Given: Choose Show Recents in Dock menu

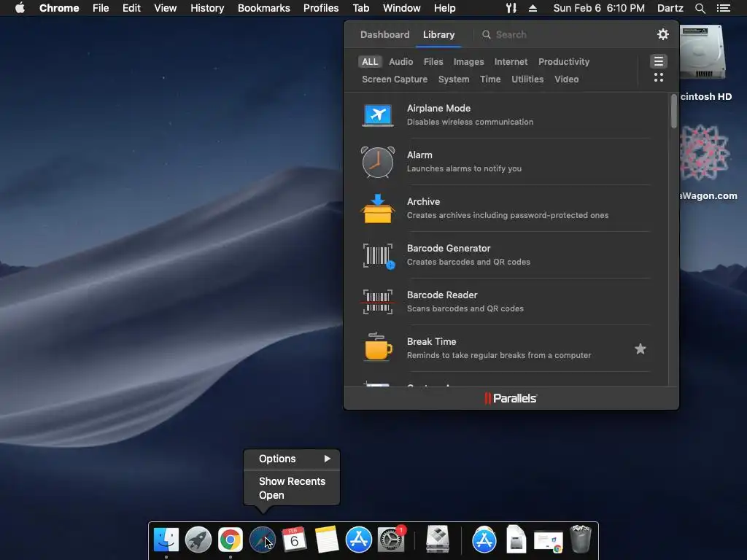Looking at the screenshot, I should [x=292, y=481].
